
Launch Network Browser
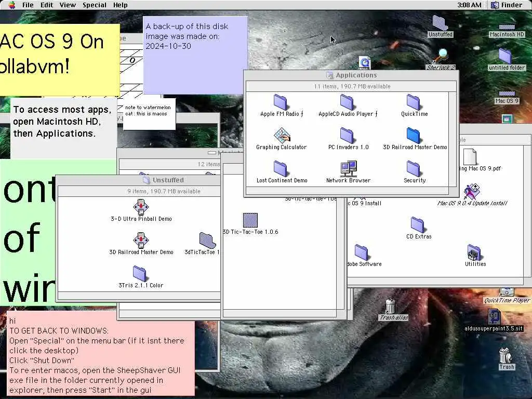coord(349,169)
